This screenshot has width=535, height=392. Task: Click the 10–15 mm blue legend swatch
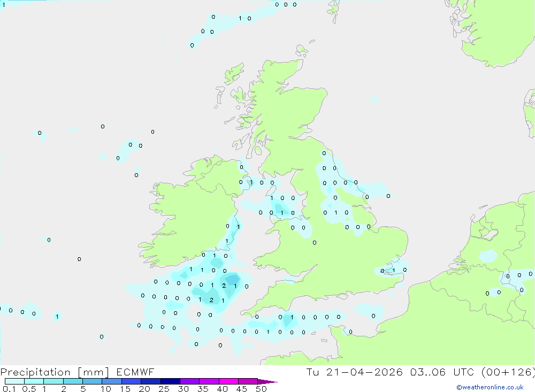(x=112, y=381)
